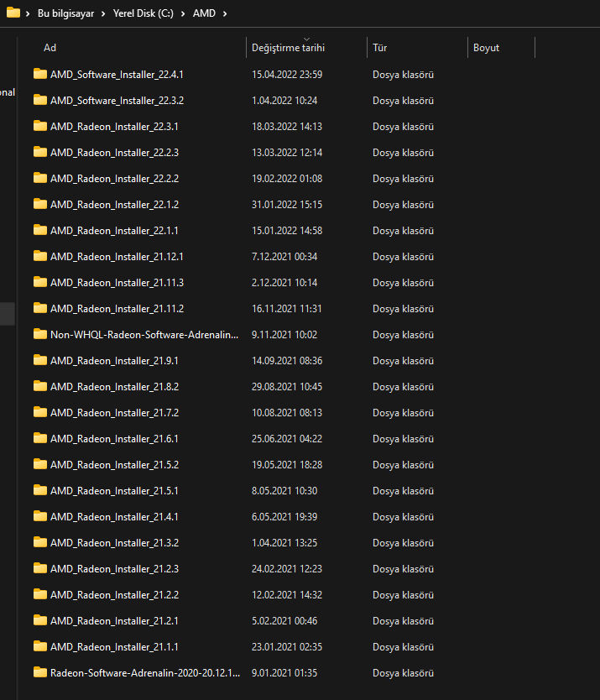Image resolution: width=600 pixels, height=700 pixels.
Task: Click the date 29.08.2021 10:45
Action: [x=287, y=387]
